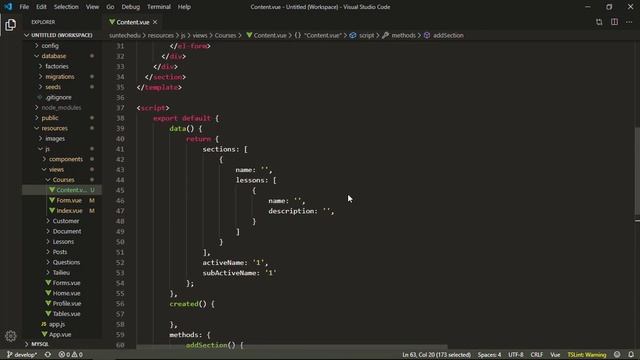Change encoding via UTF-8
The height and width of the screenshot is (360, 640).
tap(516, 355)
